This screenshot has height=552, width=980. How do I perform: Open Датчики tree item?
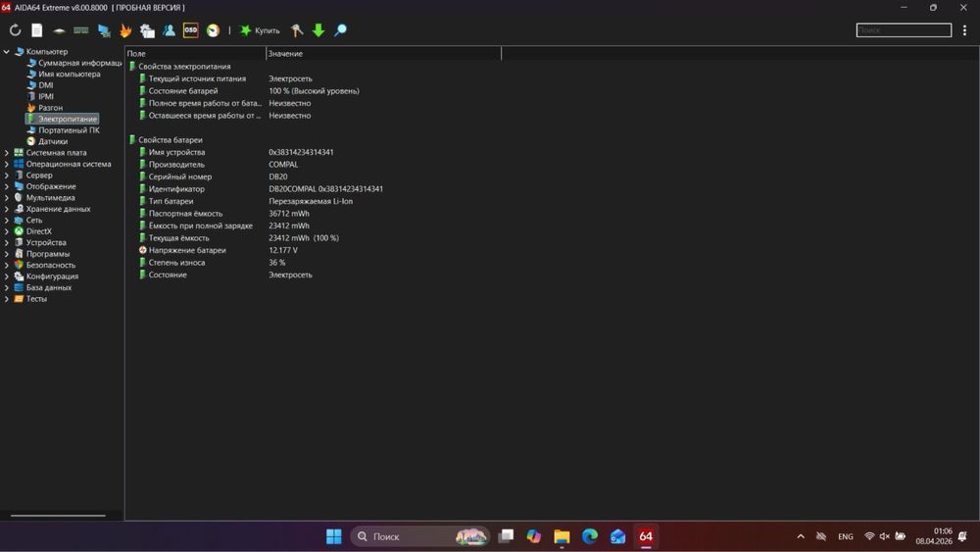47,141
